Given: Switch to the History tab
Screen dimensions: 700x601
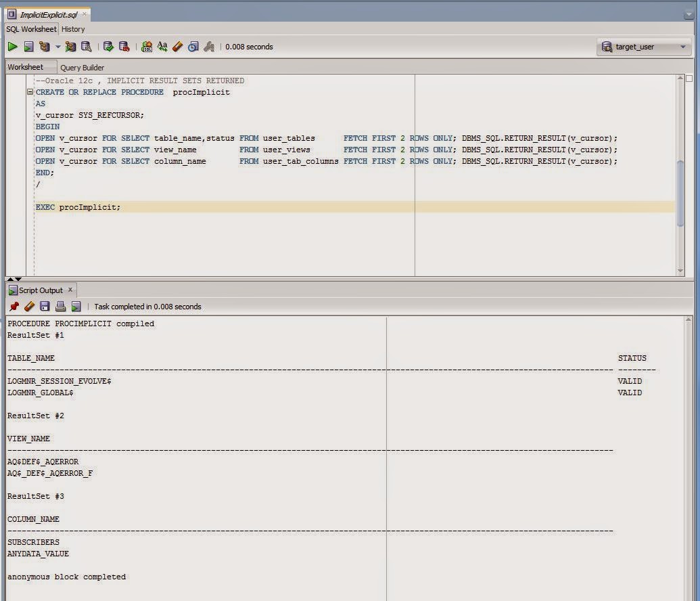Looking at the screenshot, I should pos(72,29).
